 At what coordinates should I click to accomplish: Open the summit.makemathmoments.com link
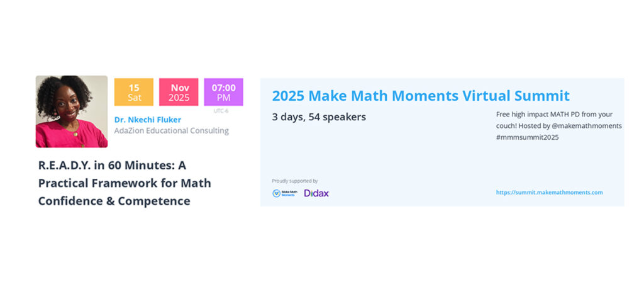549,193
